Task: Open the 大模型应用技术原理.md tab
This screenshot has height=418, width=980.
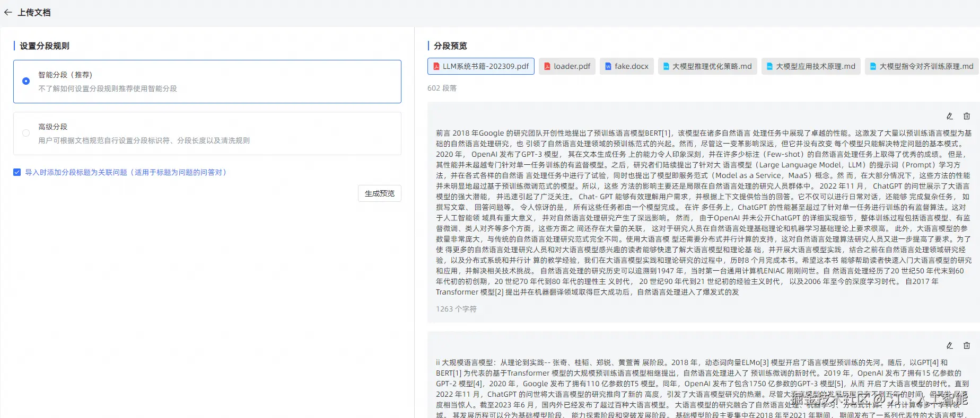Action: tap(811, 66)
